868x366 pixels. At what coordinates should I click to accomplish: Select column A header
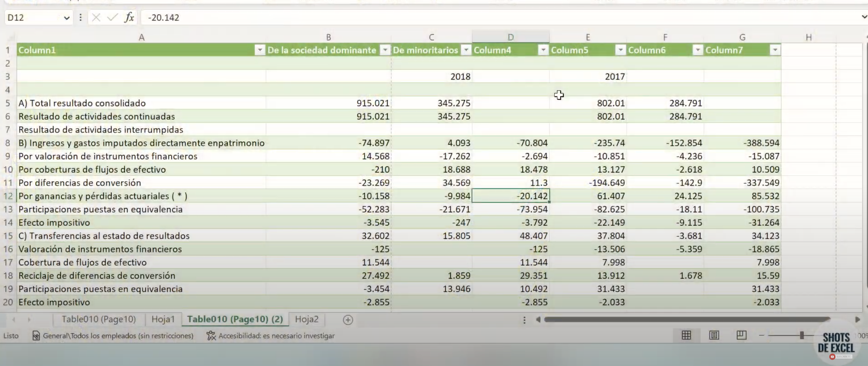coord(141,37)
